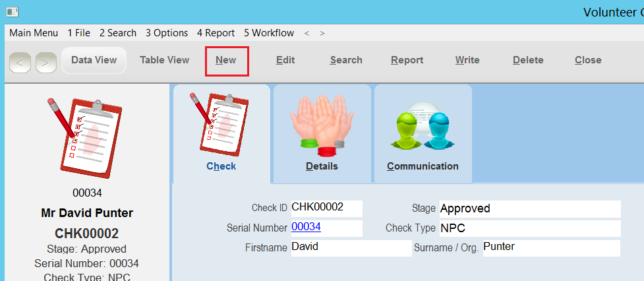
Task: Go to next record arrow button
Action: [46, 63]
